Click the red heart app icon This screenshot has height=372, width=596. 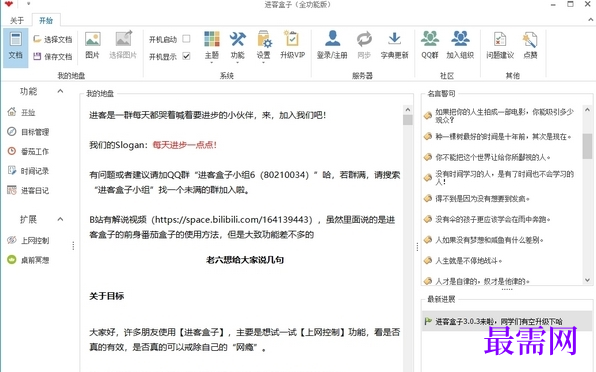(9, 4)
